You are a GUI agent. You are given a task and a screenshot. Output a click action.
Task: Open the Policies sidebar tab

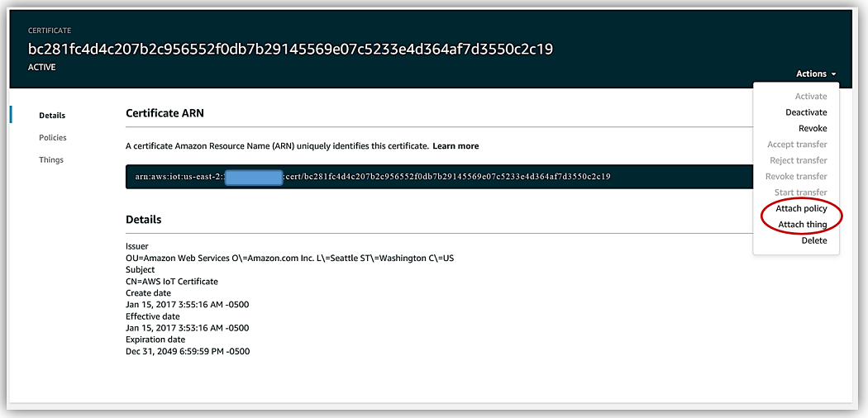53,138
